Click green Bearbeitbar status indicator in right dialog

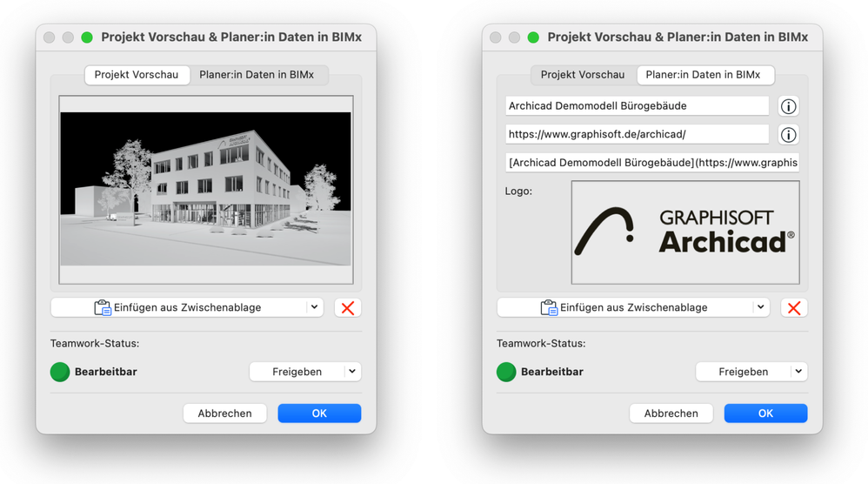[506, 372]
